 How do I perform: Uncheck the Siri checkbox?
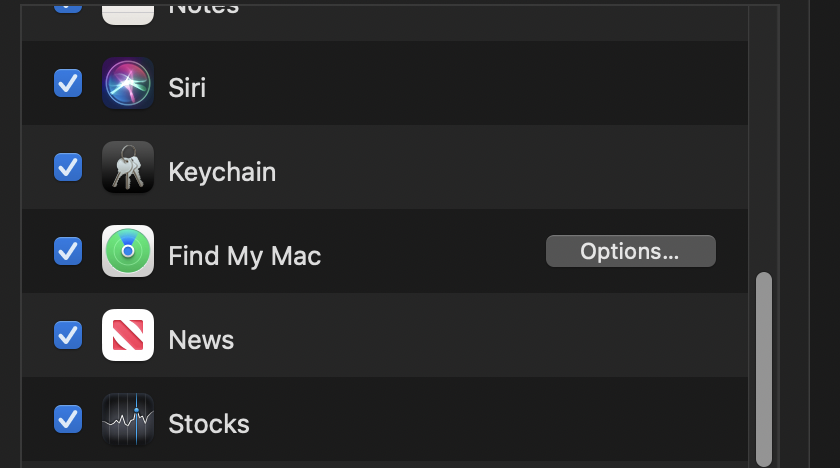68,84
